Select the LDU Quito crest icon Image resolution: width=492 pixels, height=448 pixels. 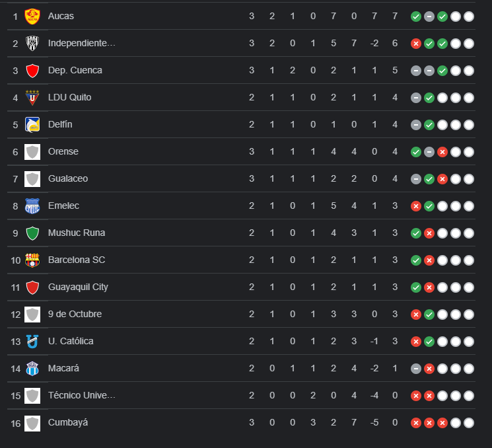[x=32, y=98]
